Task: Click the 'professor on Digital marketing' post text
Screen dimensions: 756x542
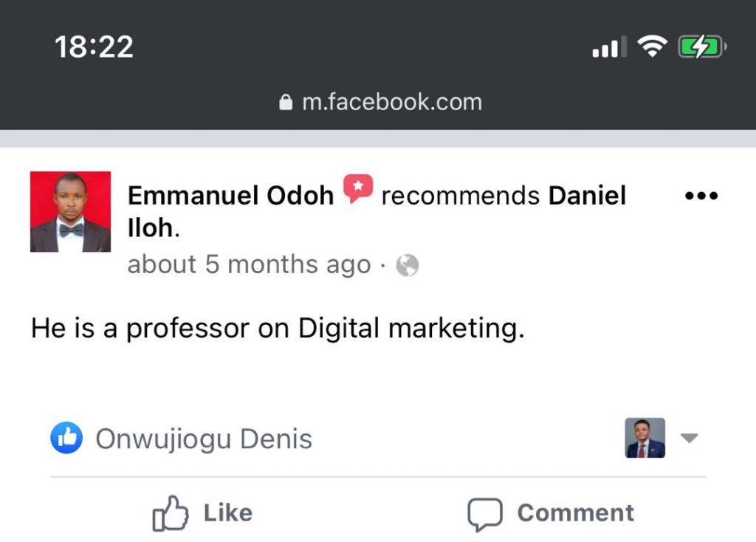Action: pyautogui.click(x=278, y=329)
